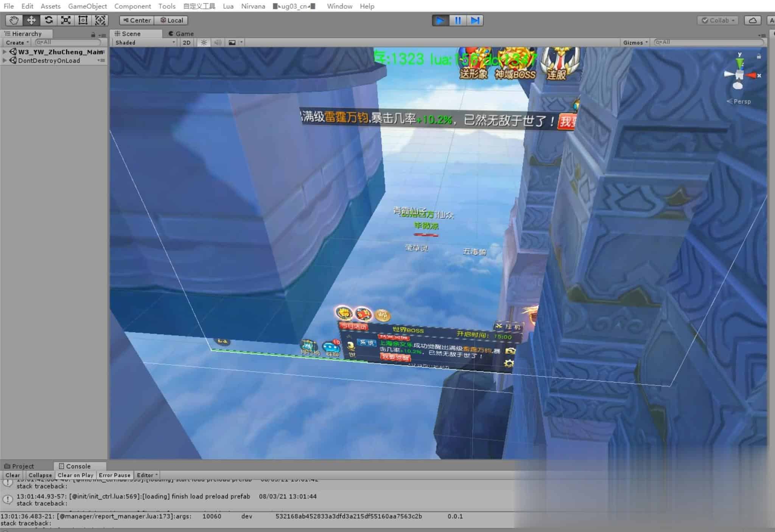Select the Rotate tool
The height and width of the screenshot is (532, 775).
click(48, 20)
